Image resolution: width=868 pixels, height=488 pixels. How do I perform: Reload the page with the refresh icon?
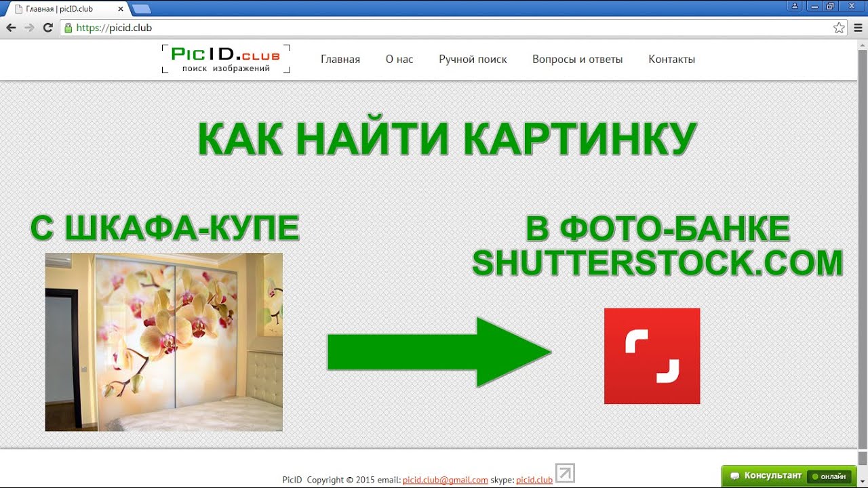point(47,28)
